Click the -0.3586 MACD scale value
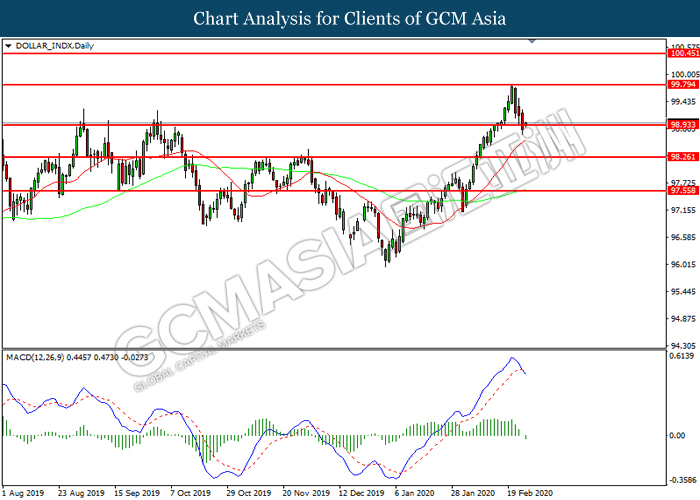This screenshot has height=500, width=700. tap(682, 480)
